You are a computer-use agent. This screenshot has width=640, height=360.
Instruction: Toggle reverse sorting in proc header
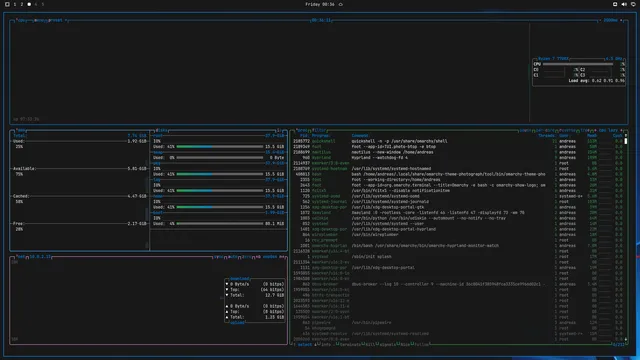coord(568,131)
